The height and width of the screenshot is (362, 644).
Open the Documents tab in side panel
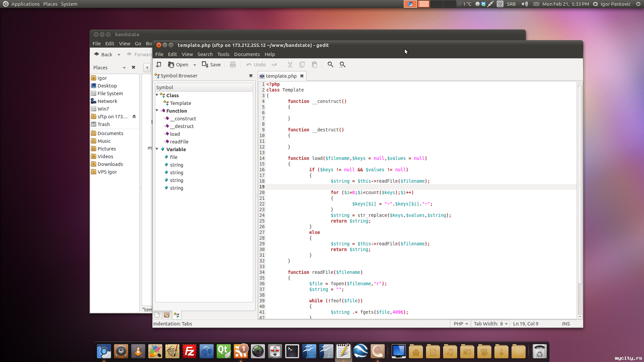point(157,315)
